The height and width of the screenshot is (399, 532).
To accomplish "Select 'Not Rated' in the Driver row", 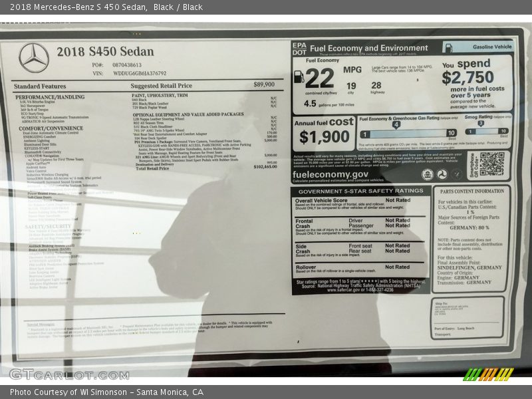I will 398,220.
